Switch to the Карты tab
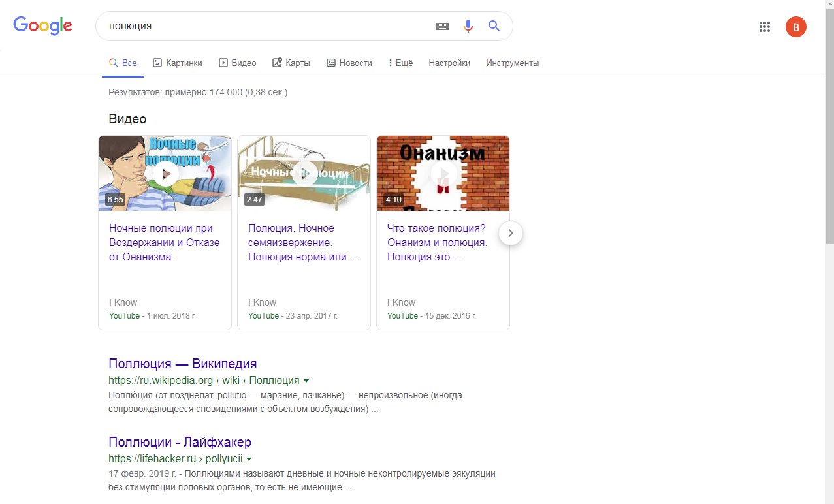 tap(291, 63)
